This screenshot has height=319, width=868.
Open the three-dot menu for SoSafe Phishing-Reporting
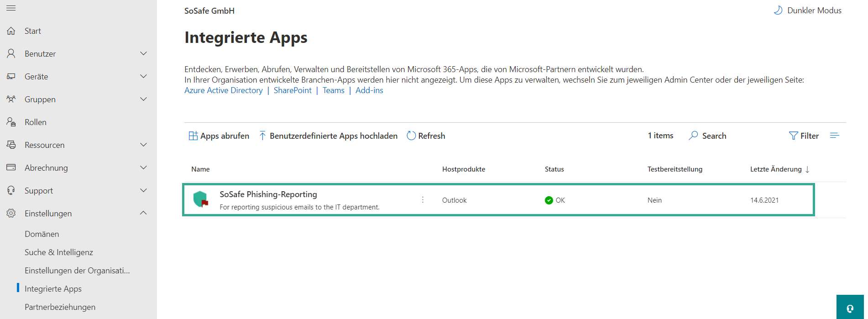(x=423, y=200)
